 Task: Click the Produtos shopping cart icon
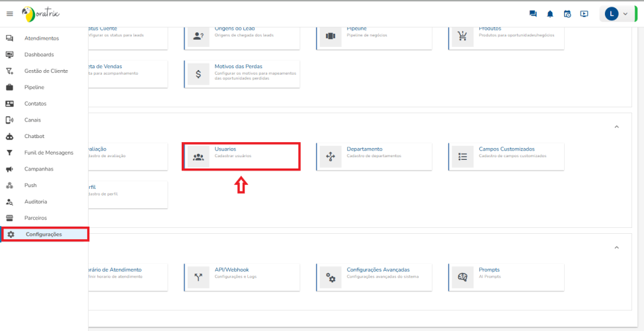[x=463, y=36]
